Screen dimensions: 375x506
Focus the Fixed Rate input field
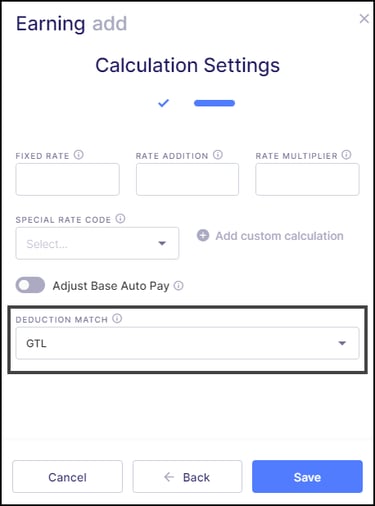[x=67, y=179]
